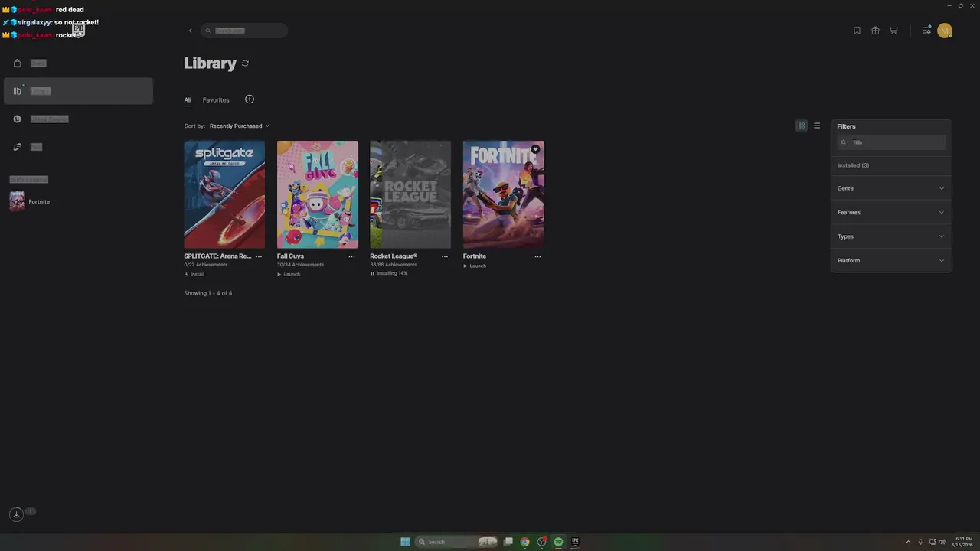Expand the Platform filter
The height and width of the screenshot is (551, 980).
(891, 260)
